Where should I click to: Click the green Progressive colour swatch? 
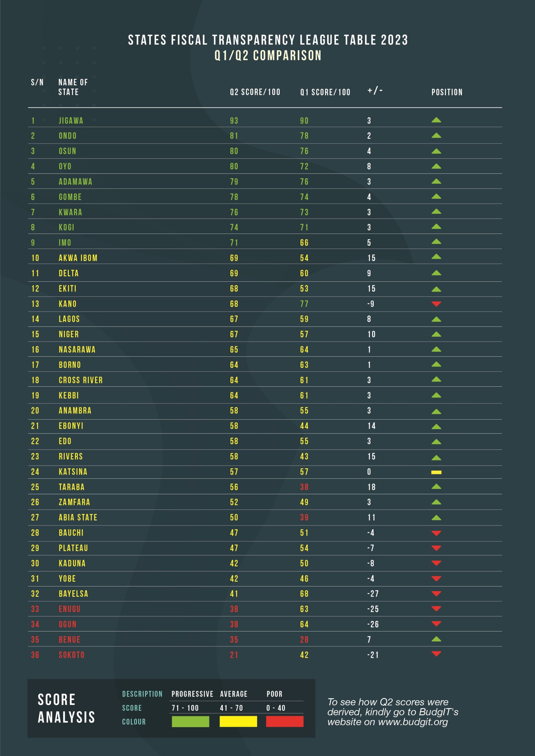pos(191,721)
